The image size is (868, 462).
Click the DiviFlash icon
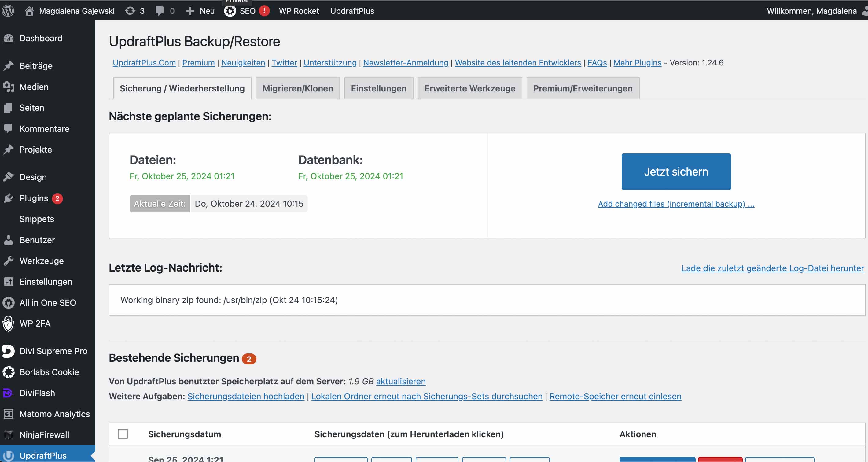tap(8, 393)
